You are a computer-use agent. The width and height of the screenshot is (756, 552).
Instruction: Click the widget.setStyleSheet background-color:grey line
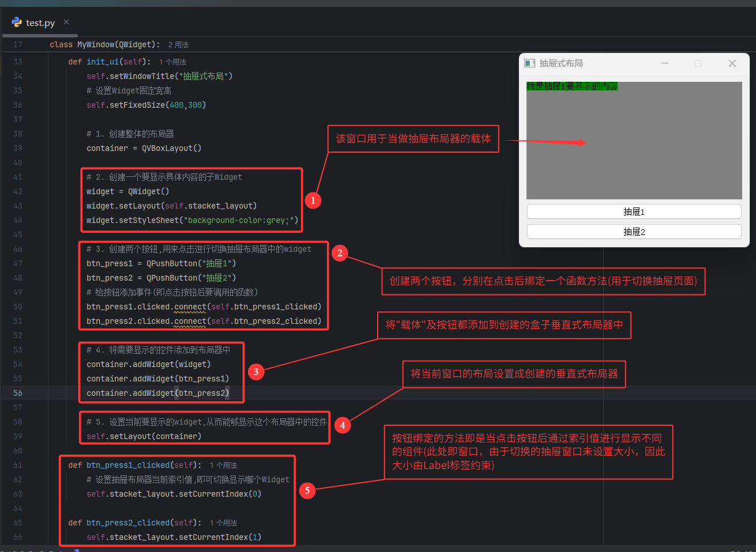[x=193, y=220]
